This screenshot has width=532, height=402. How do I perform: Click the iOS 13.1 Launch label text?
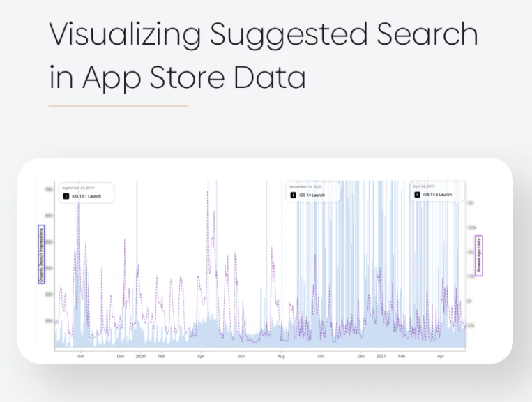86,196
